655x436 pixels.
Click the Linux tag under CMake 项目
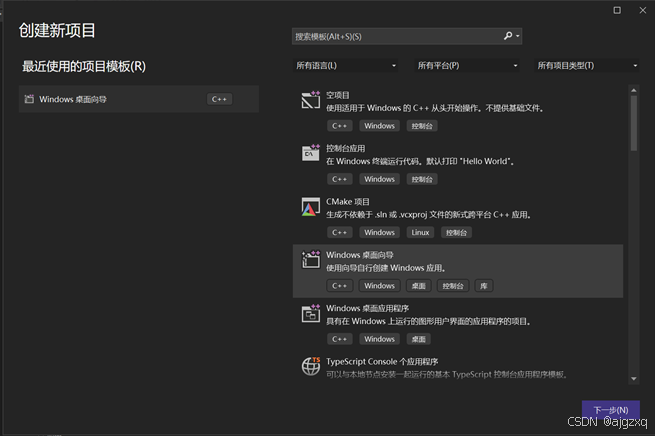pos(420,233)
